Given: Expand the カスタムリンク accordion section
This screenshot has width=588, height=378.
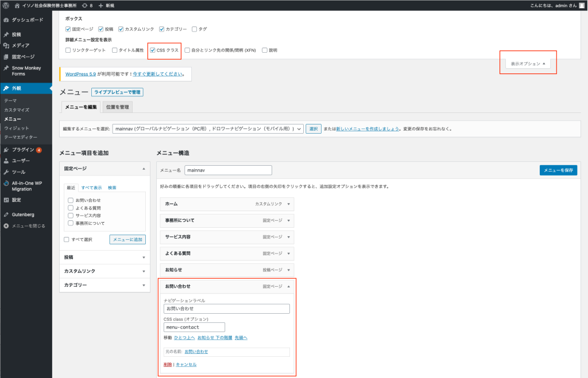Looking at the screenshot, I should [x=104, y=271].
